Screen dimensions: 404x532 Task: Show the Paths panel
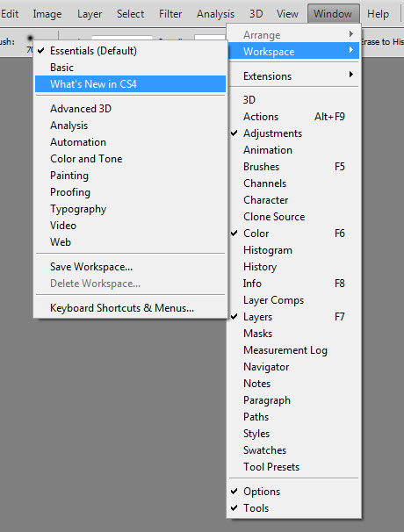tap(293, 417)
